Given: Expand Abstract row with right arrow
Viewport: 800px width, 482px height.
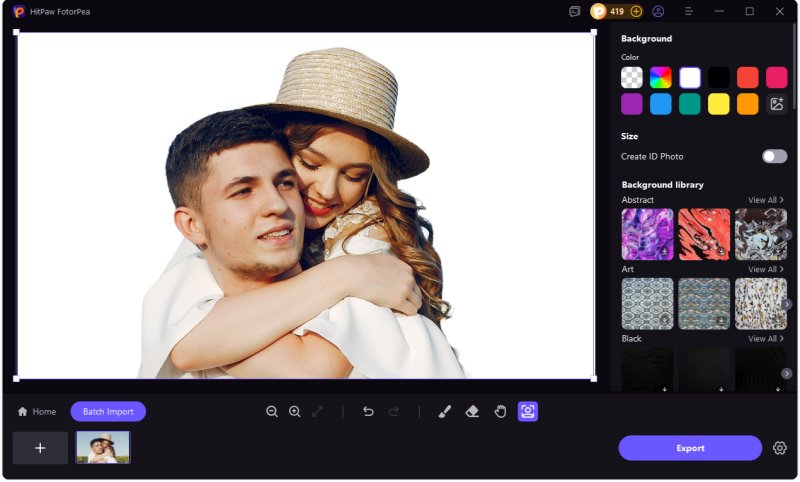Looking at the screenshot, I should coord(787,235).
